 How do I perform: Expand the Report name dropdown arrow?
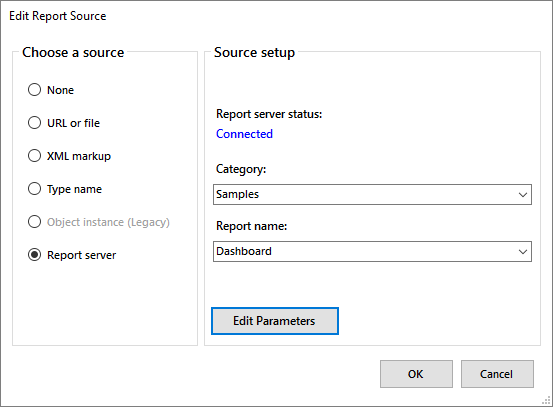point(523,251)
